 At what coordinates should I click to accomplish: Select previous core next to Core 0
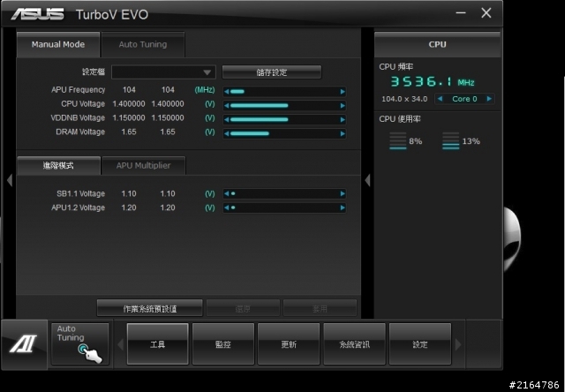pos(440,99)
